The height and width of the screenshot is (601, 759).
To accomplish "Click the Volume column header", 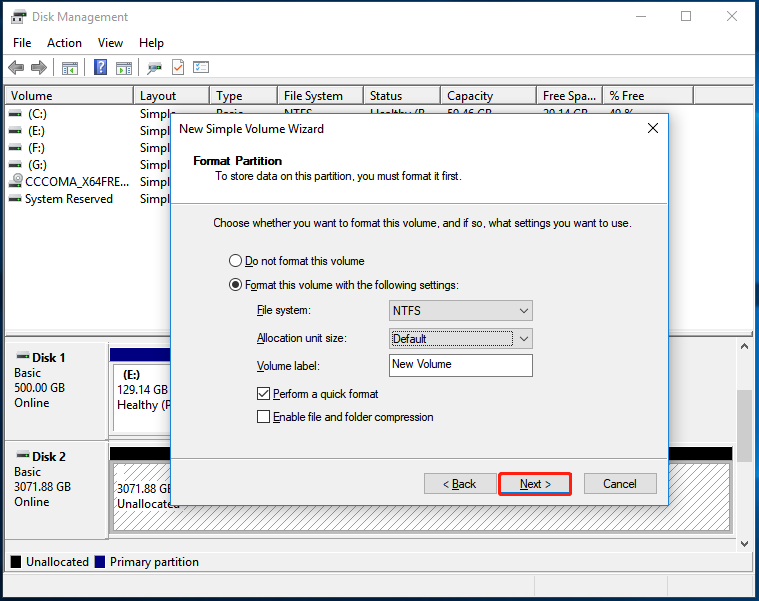I will click(x=69, y=96).
